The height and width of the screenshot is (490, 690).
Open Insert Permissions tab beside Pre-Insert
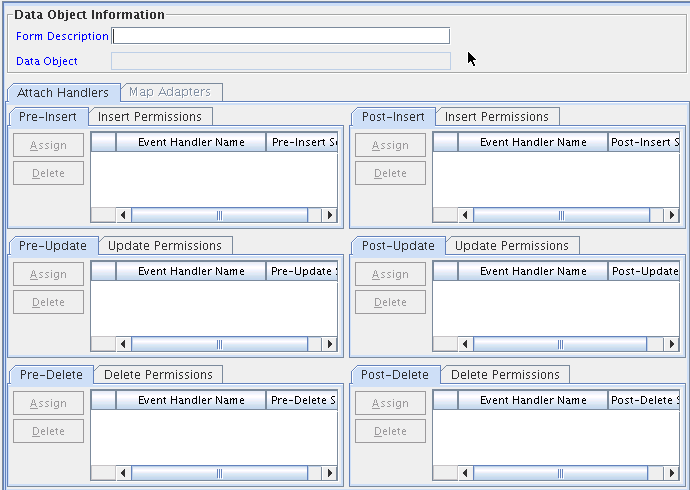click(x=150, y=117)
